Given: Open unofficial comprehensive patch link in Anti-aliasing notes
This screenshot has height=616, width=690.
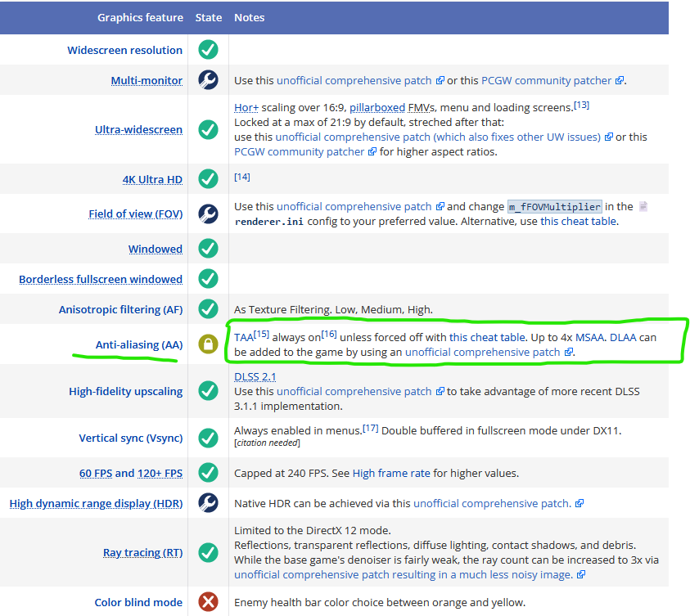Looking at the screenshot, I should coord(489,353).
